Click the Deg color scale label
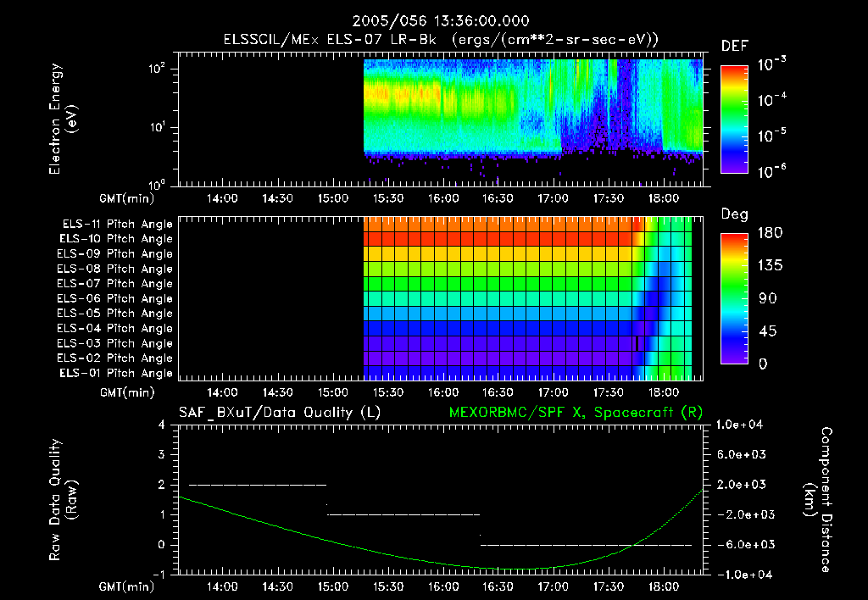Screen dimensions: 868x600 tap(735, 214)
